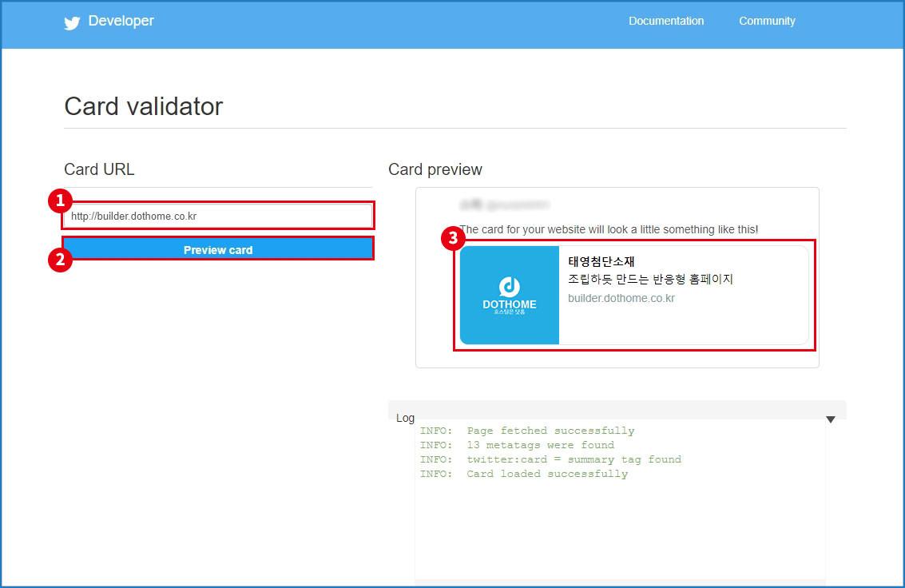This screenshot has height=588, width=905.
Task: Click the red number 3 badge
Action: pos(453,237)
